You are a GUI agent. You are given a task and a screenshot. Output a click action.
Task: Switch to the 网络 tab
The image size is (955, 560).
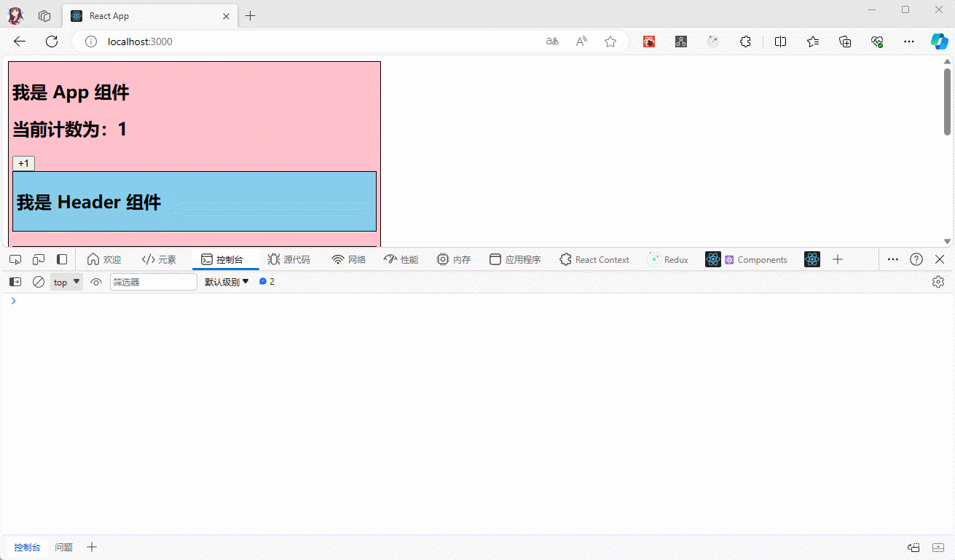pyautogui.click(x=349, y=259)
